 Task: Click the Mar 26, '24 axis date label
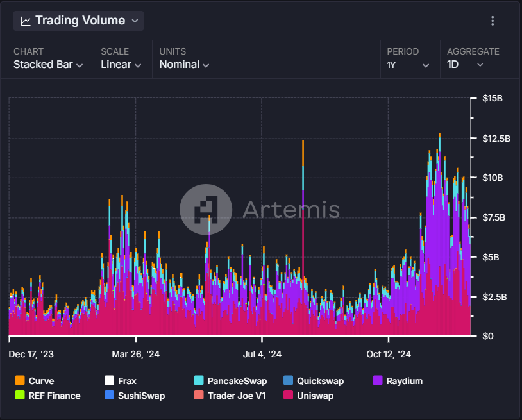136,354
